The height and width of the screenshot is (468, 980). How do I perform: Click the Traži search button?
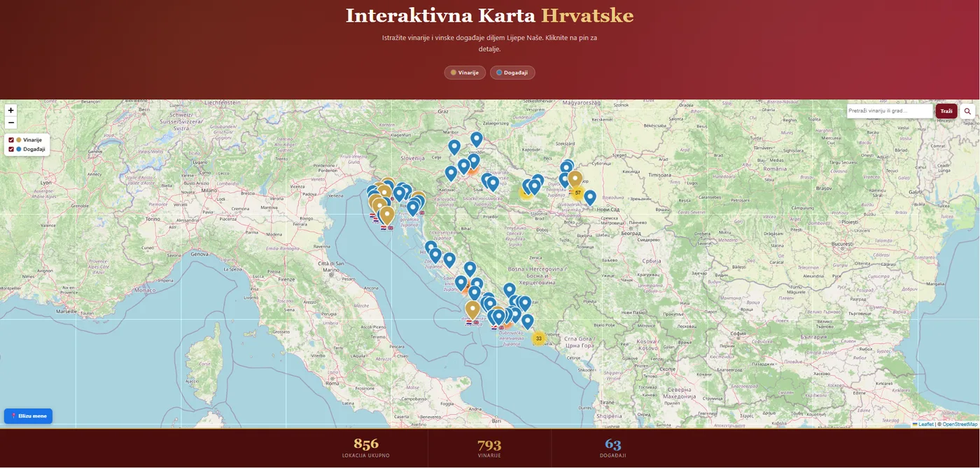946,111
